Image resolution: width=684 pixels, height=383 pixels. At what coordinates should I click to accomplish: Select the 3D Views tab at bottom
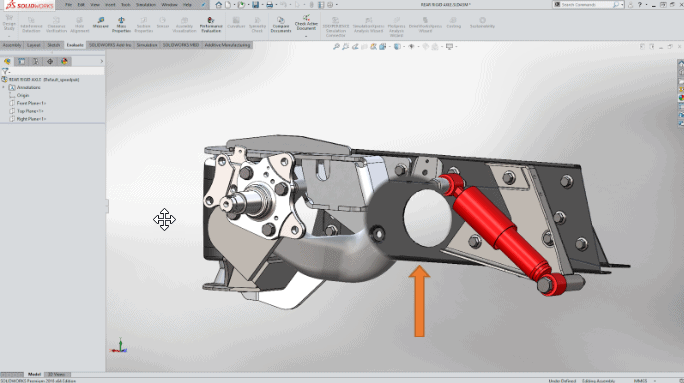click(57, 374)
